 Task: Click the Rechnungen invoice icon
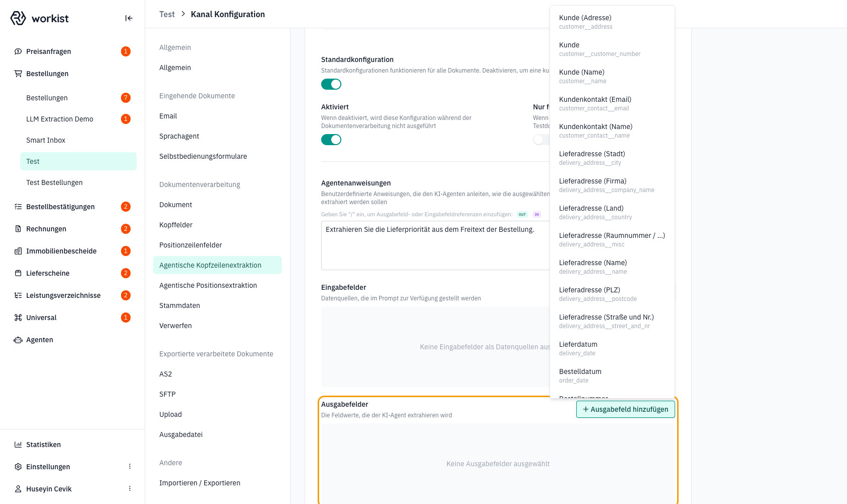pos(18,229)
